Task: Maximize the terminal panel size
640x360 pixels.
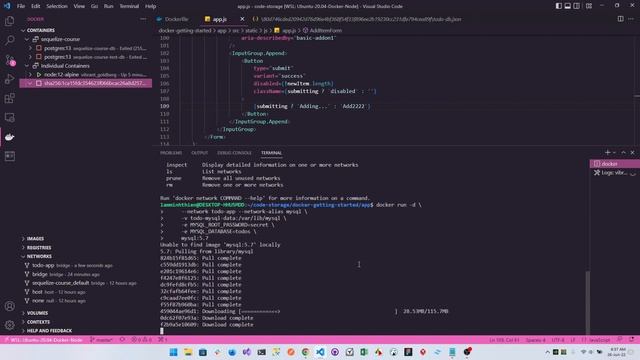Action: coord(624,152)
